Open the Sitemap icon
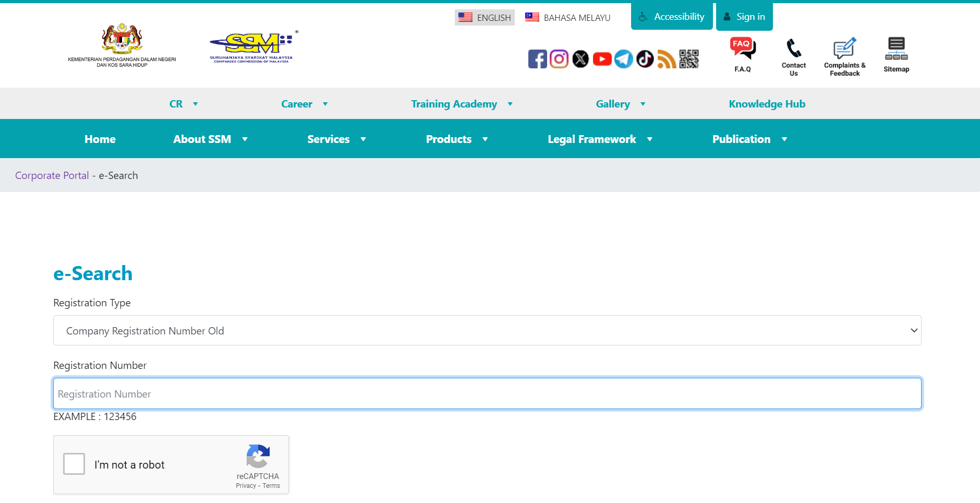 pyautogui.click(x=897, y=49)
